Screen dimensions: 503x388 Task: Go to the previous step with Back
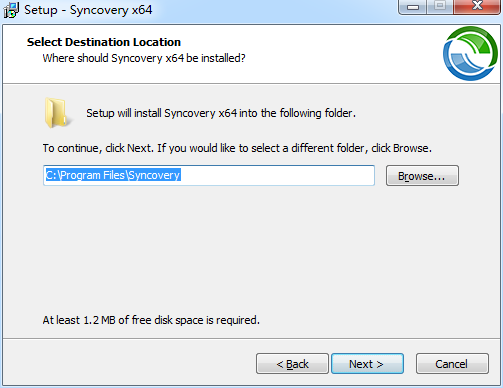click(x=292, y=364)
